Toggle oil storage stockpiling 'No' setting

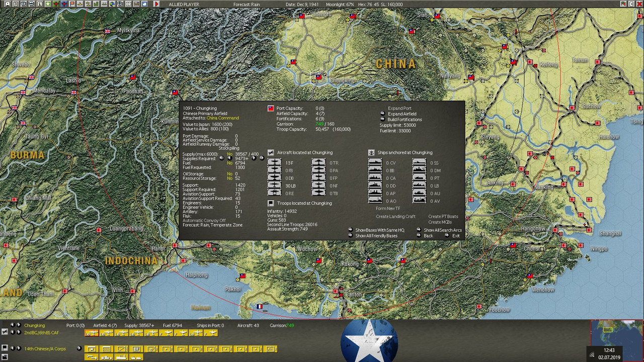(230, 174)
